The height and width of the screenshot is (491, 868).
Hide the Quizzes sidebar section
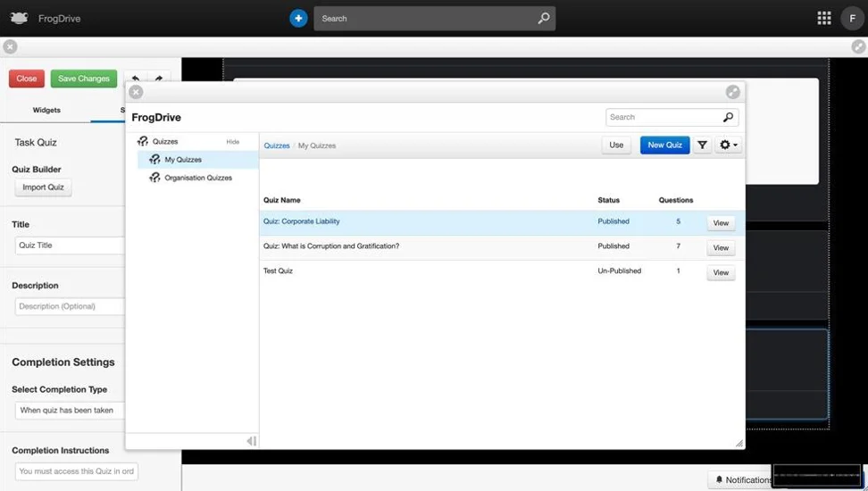tap(232, 142)
